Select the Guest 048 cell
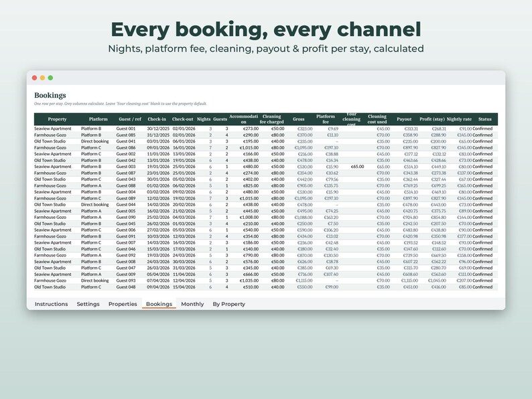The height and width of the screenshot is (399, 532). click(x=126, y=287)
